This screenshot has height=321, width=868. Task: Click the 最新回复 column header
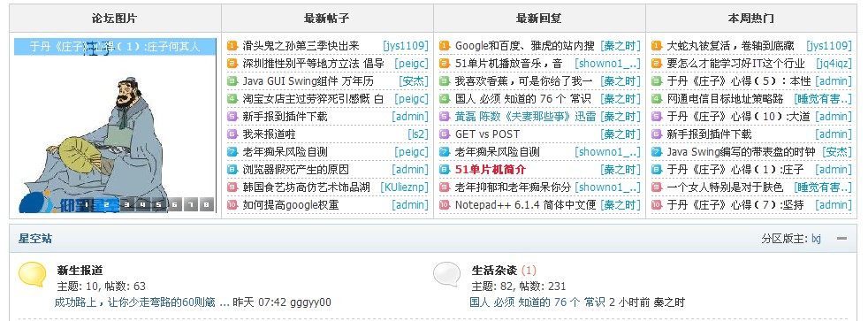538,19
